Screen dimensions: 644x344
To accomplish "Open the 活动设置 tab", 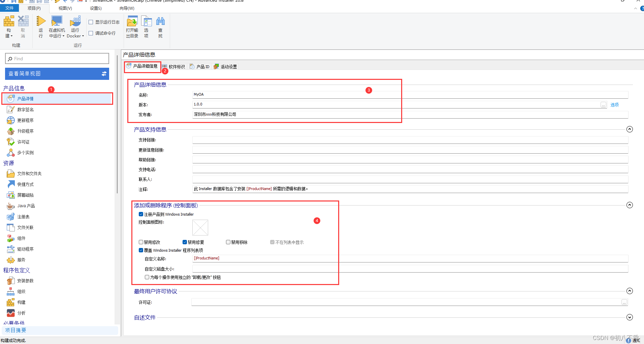I will [x=225, y=67].
